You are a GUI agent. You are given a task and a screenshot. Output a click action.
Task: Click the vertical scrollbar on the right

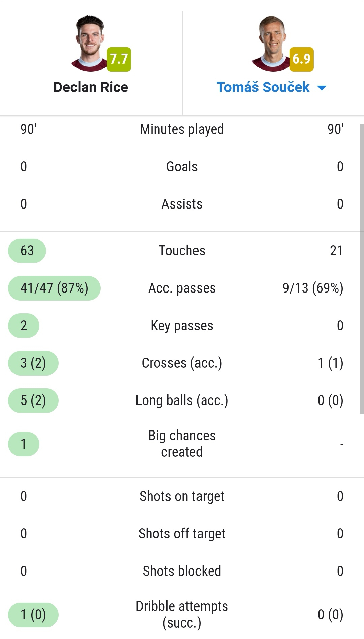(x=362, y=268)
